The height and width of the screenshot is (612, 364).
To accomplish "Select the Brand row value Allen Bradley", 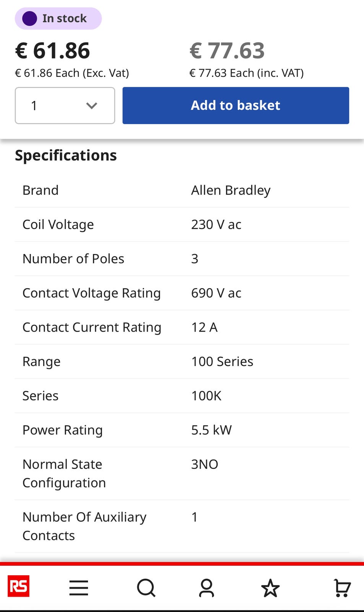I will (231, 190).
